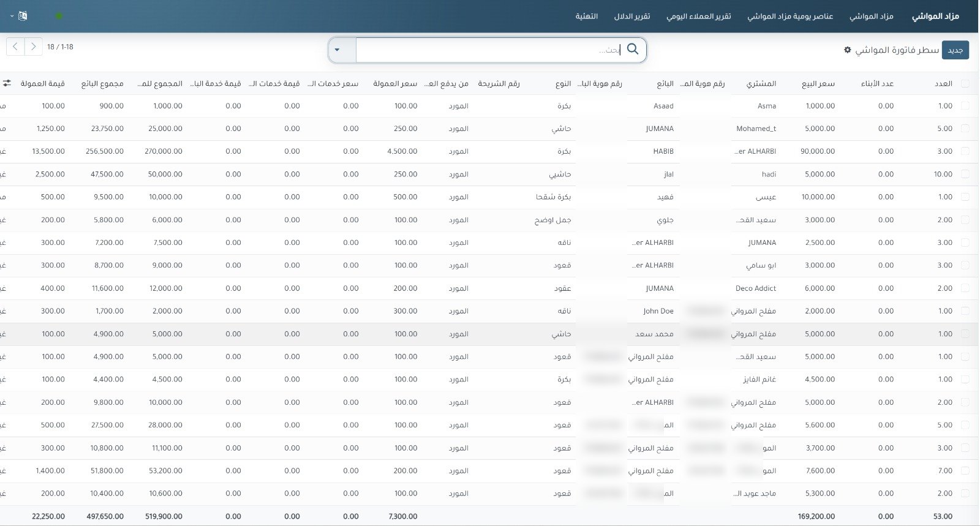
Task: Click the جديد button to create a record
Action: (956, 50)
